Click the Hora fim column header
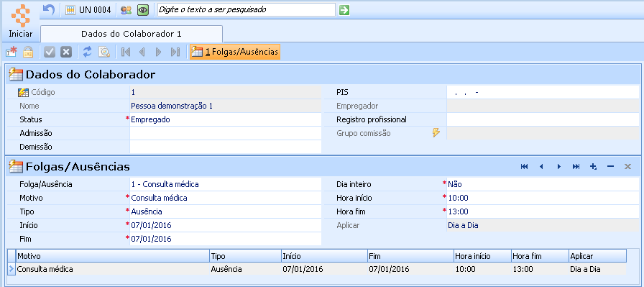 pyautogui.click(x=540, y=256)
